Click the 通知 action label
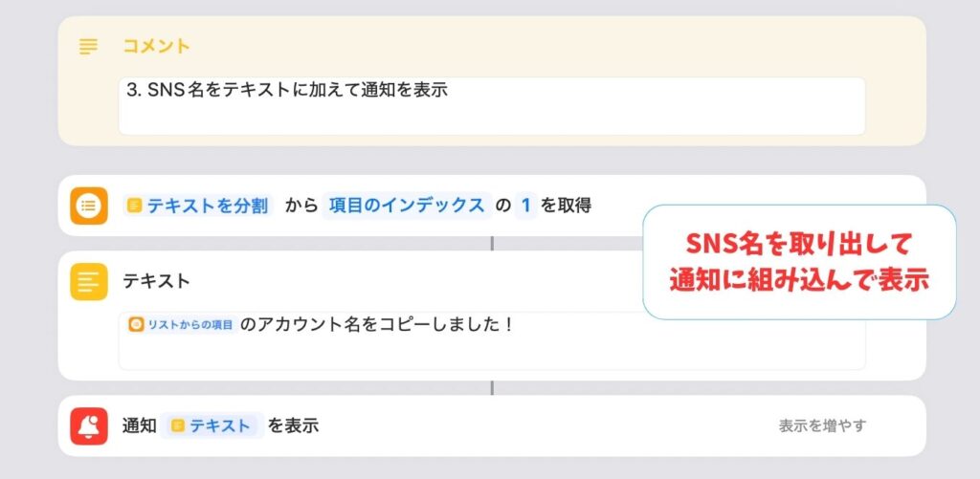980x479 pixels. pos(140,425)
